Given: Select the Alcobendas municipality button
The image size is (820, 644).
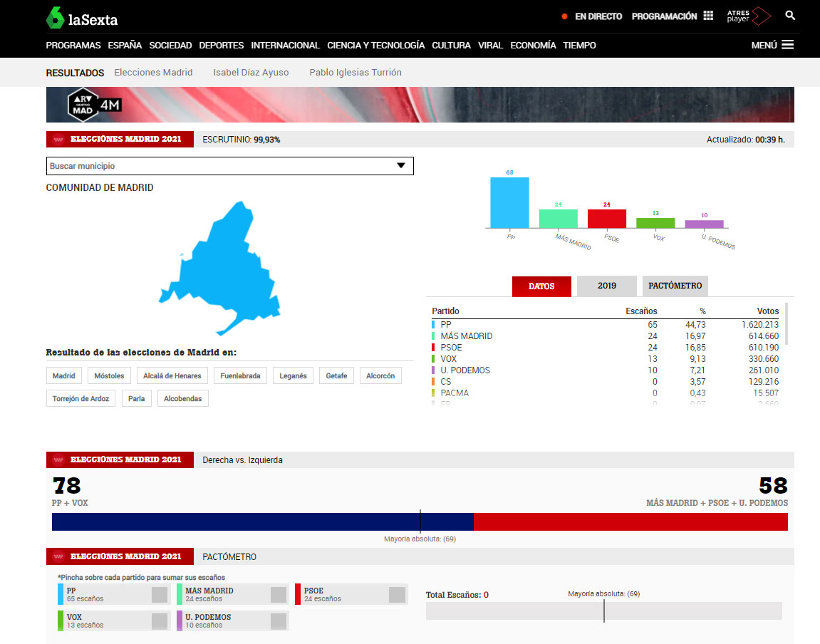Looking at the screenshot, I should [x=182, y=398].
